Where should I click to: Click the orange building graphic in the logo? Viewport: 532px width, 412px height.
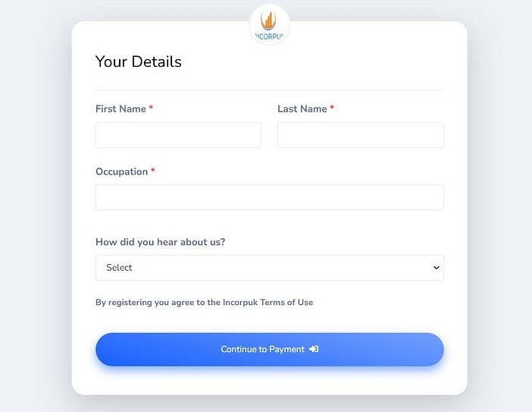[x=268, y=20]
